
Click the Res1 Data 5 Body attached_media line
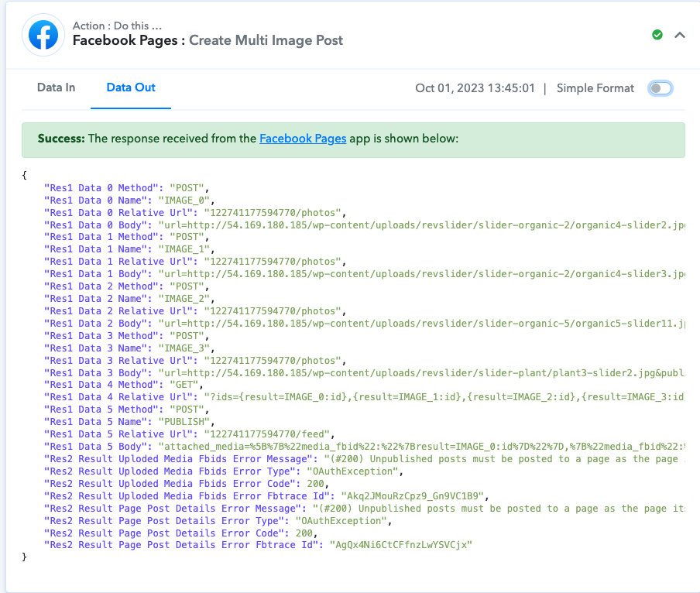click(364, 447)
